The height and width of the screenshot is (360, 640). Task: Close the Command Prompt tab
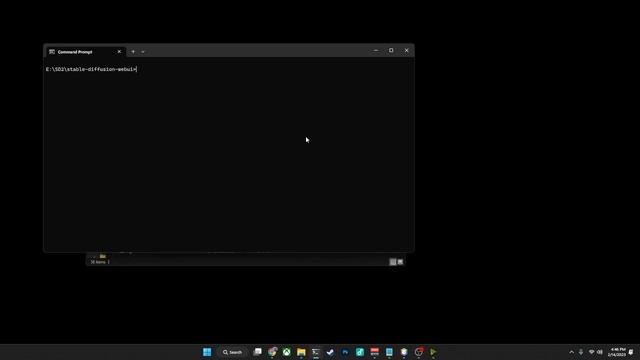pyautogui.click(x=119, y=52)
